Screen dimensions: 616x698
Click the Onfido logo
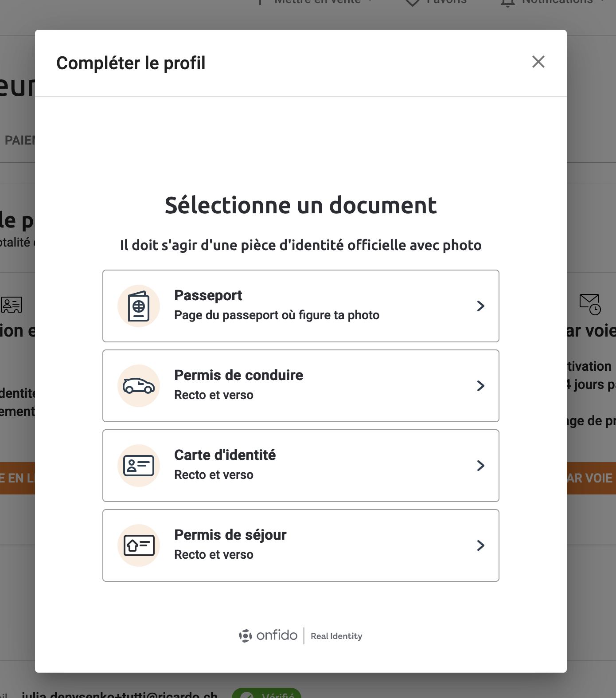268,635
